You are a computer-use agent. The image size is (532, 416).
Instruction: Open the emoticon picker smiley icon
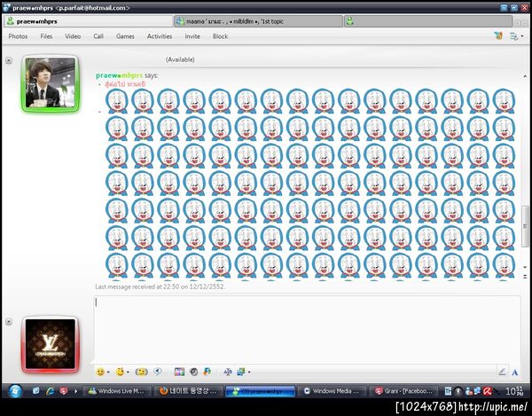coord(100,372)
